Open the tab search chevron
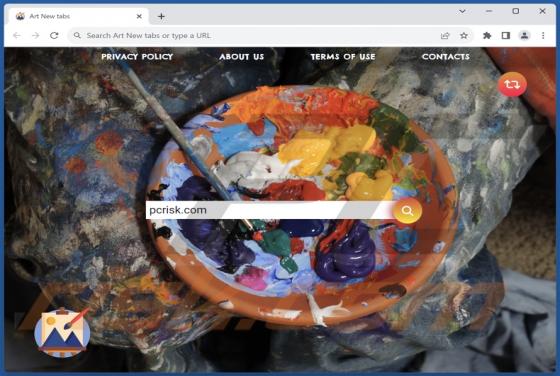 click(462, 11)
